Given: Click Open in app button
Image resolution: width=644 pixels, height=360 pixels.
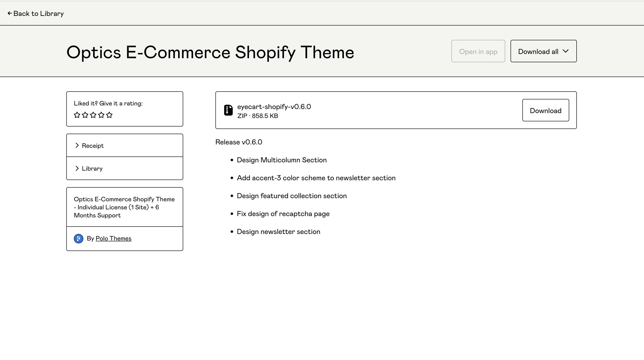Looking at the screenshot, I should point(478,51).
